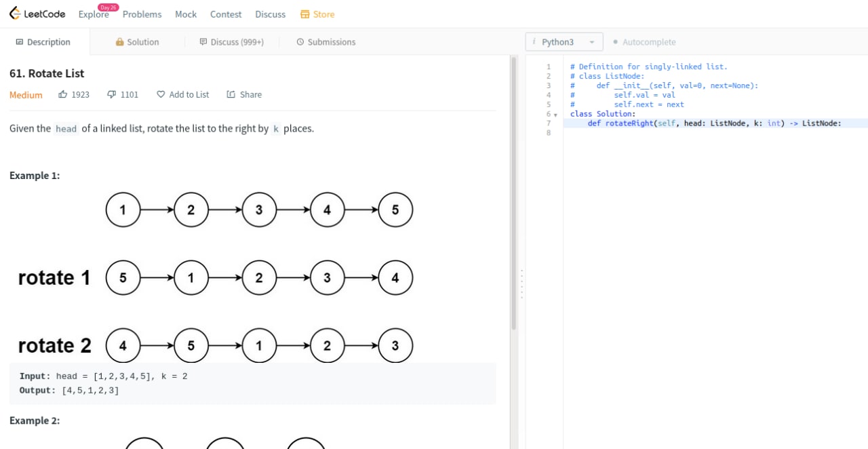This screenshot has width=868, height=449.
Task: Open the Explore menu
Action: [x=94, y=14]
